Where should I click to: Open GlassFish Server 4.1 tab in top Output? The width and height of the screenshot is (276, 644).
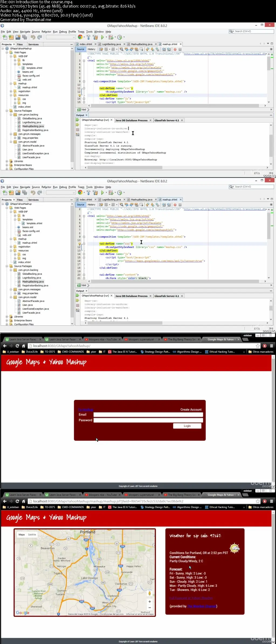pos(167,120)
